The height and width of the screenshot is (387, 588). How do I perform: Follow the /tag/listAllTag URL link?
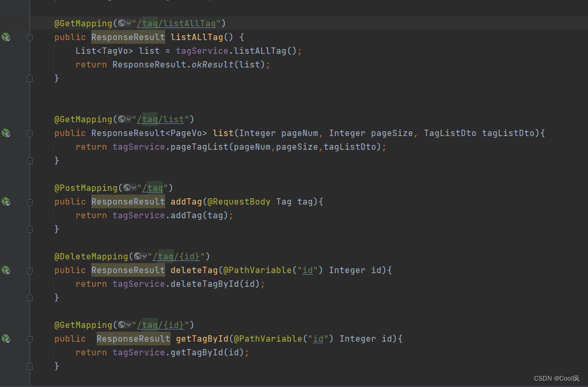coord(176,24)
